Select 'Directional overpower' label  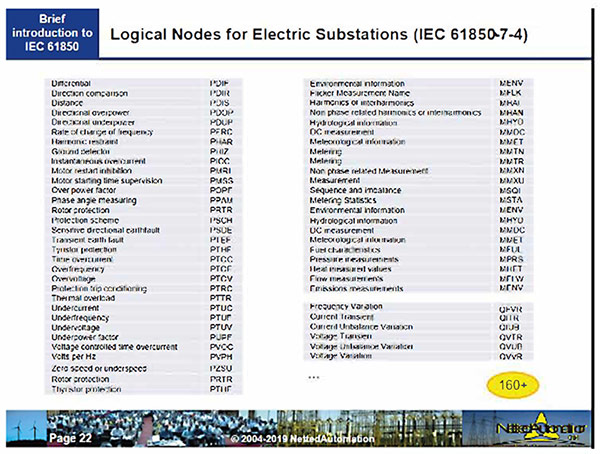point(90,113)
